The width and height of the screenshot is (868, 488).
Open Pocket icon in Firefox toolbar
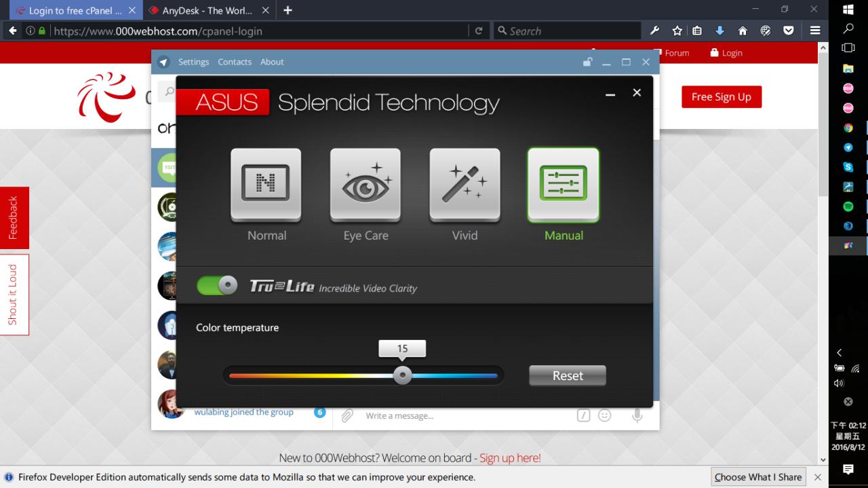click(x=789, y=31)
